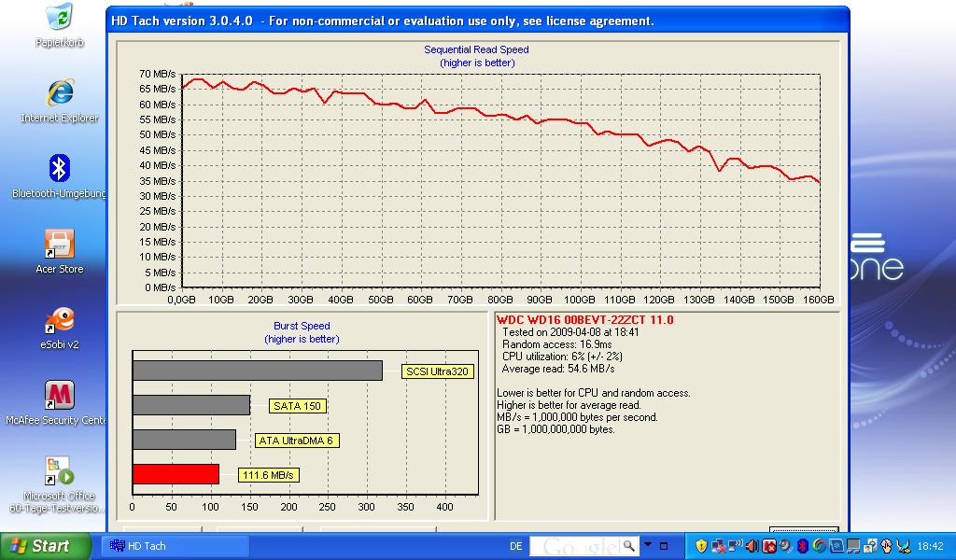Select the HD Tach taskbar button
The height and width of the screenshot is (560, 956).
(x=175, y=546)
